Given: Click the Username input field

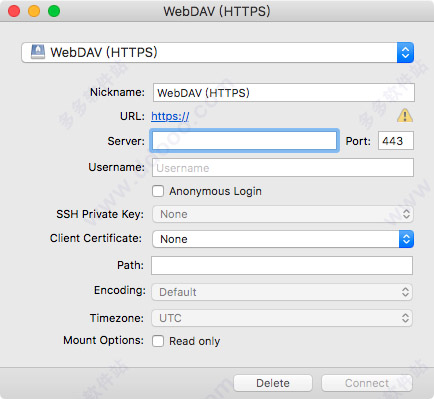Looking at the screenshot, I should coord(283,168).
